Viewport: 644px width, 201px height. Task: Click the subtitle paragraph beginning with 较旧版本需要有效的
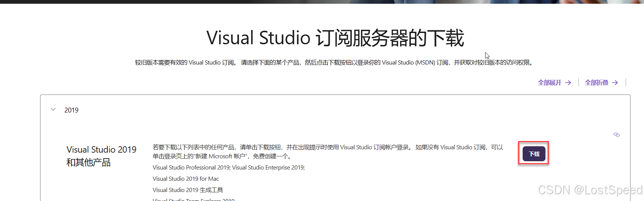[x=334, y=63]
